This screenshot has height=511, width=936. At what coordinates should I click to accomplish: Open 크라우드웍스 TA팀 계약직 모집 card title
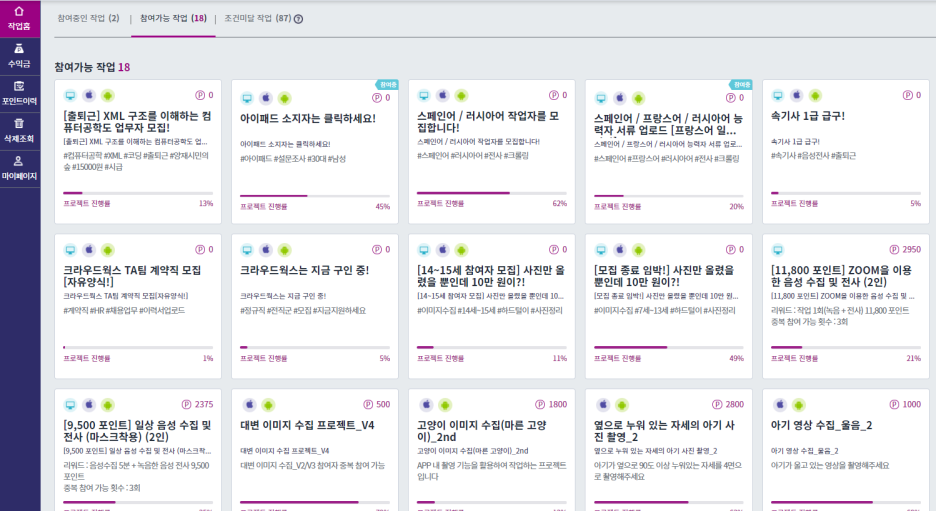(132, 276)
